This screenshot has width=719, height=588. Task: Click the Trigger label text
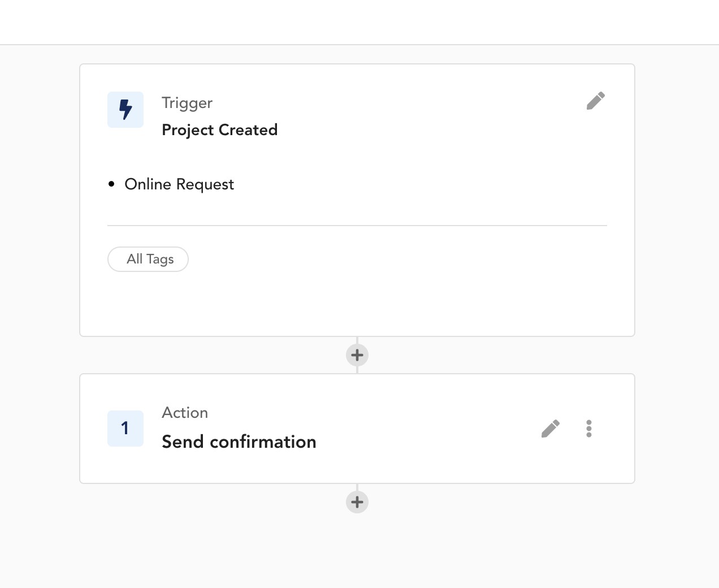(187, 103)
